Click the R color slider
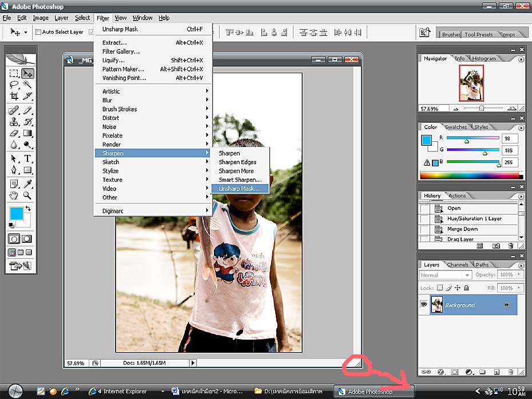532x399 pixels. (473, 138)
